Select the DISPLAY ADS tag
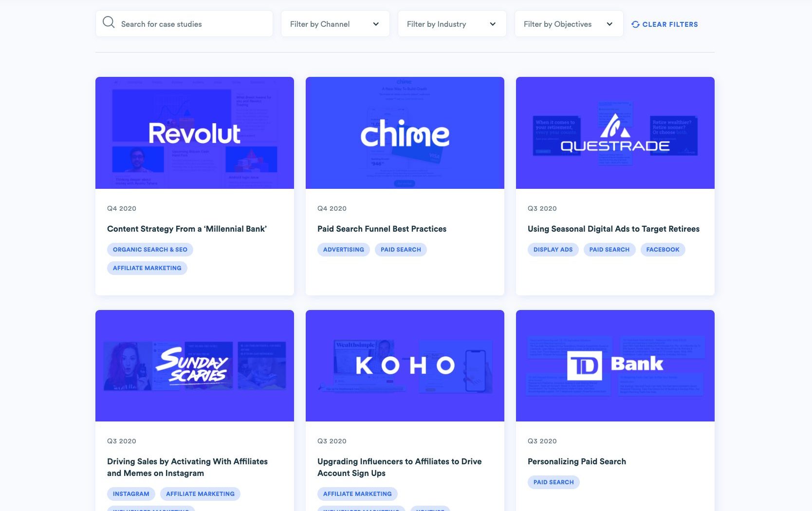 click(x=553, y=250)
